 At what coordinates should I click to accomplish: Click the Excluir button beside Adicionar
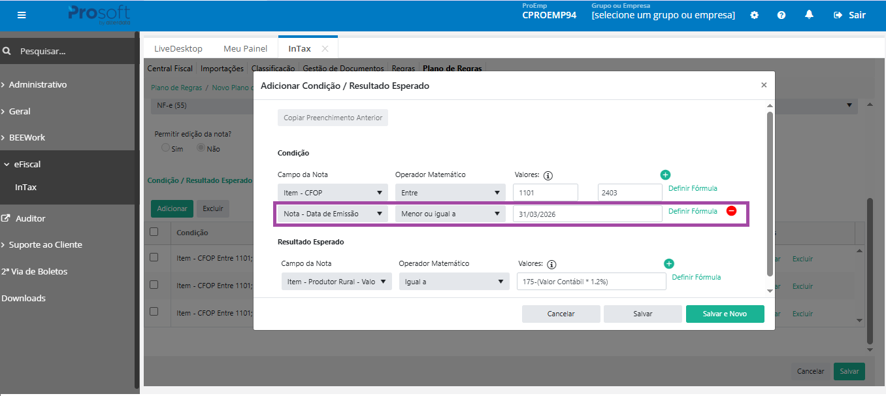(212, 208)
